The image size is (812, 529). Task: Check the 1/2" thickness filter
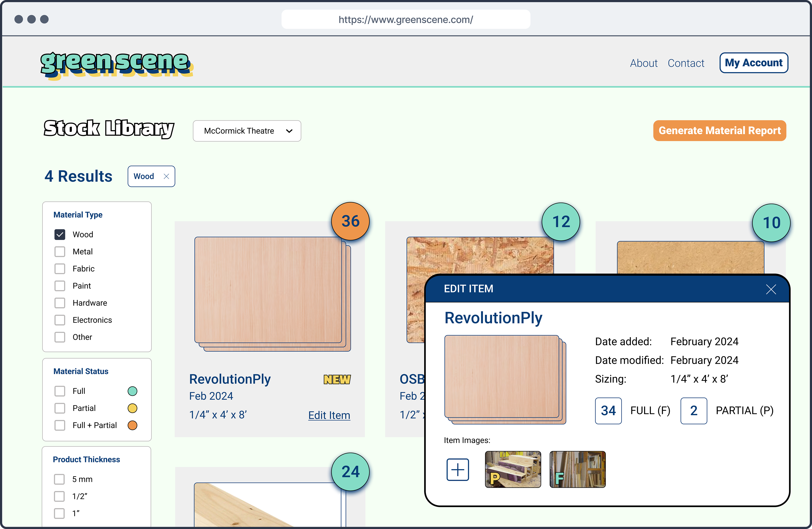pos(59,496)
